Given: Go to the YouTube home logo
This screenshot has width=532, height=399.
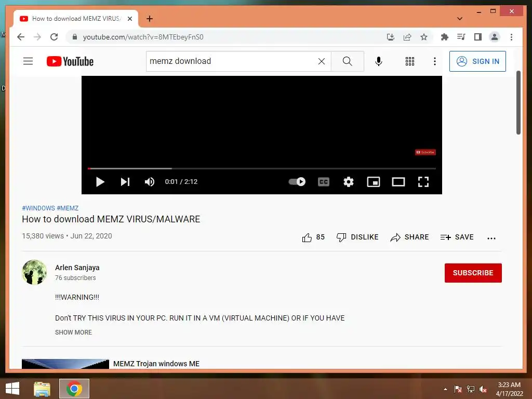Looking at the screenshot, I should coord(70,61).
